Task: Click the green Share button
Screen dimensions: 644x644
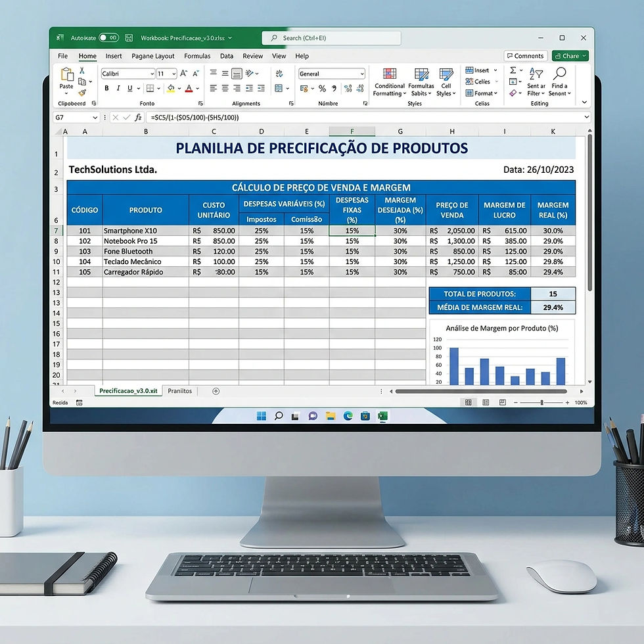Action: [570, 56]
